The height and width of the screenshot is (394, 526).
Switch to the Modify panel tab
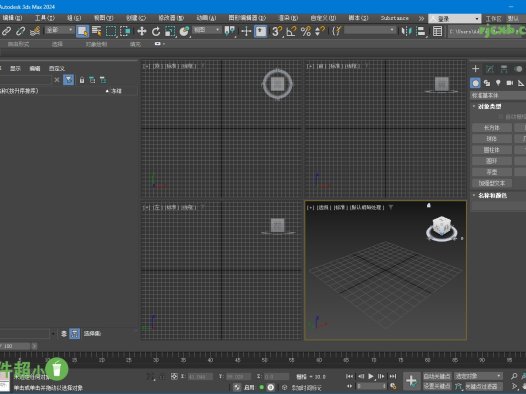coord(490,69)
